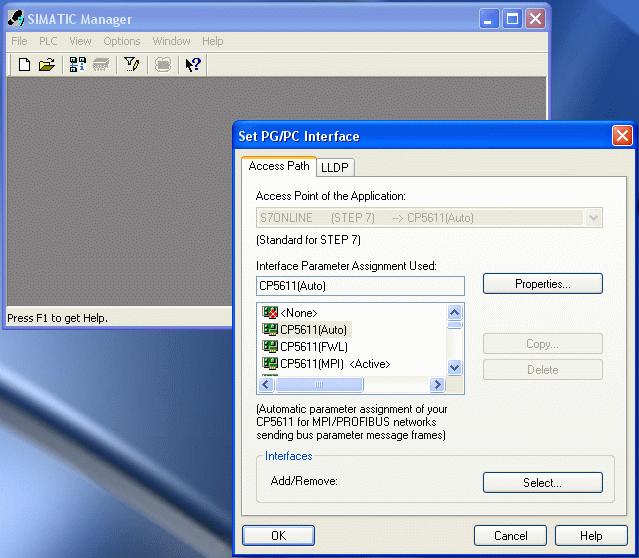The width and height of the screenshot is (639, 558).
Task: Select the Access Path tab
Action: pos(279,166)
